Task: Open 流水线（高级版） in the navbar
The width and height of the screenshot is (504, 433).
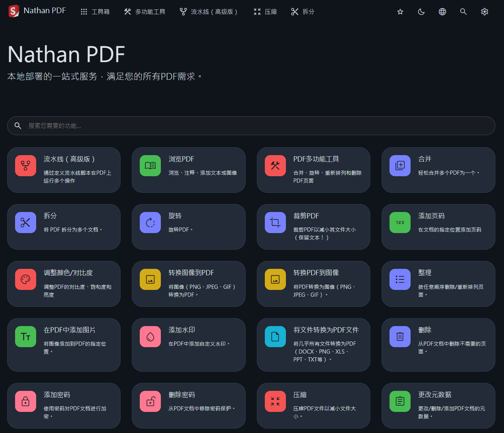Action: [209, 12]
